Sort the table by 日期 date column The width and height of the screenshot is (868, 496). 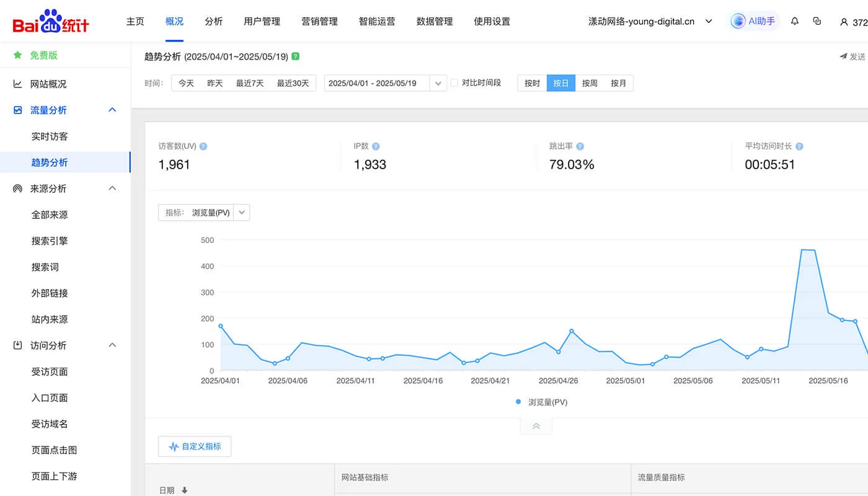[x=184, y=489]
